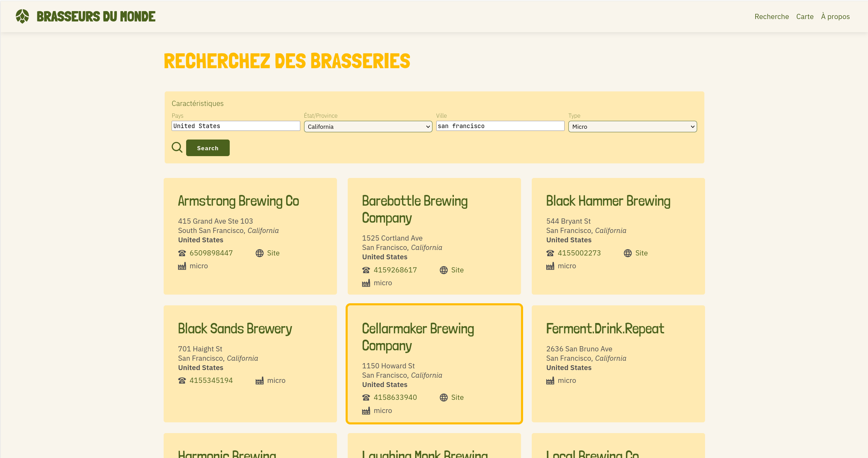Open the Recherche nav item

click(771, 17)
